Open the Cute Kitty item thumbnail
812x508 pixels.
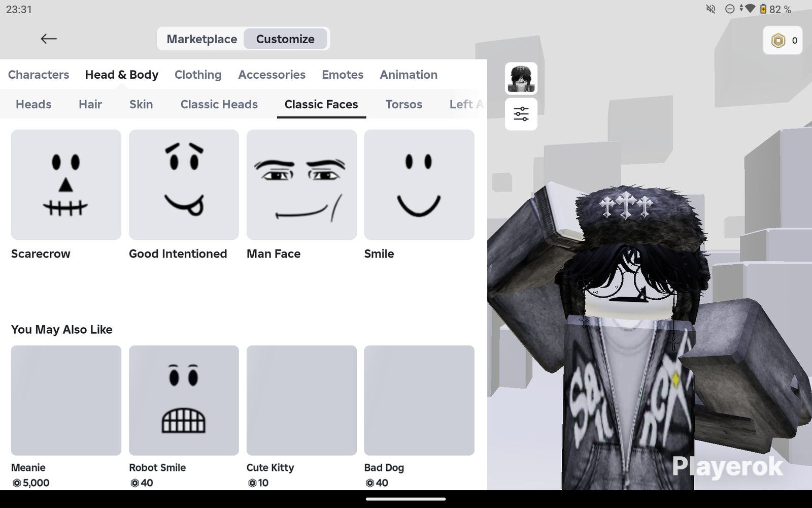pos(301,400)
